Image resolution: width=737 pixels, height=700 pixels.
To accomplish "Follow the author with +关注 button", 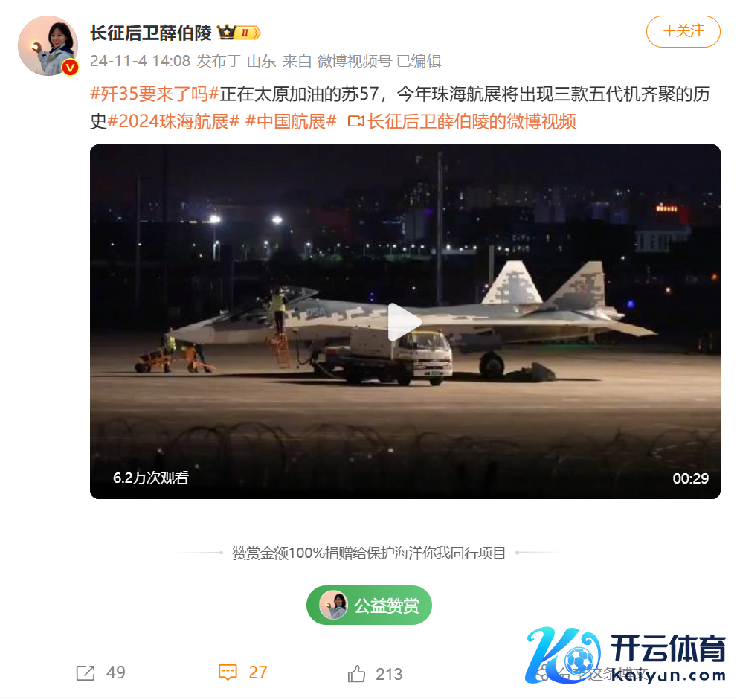I will point(683,31).
